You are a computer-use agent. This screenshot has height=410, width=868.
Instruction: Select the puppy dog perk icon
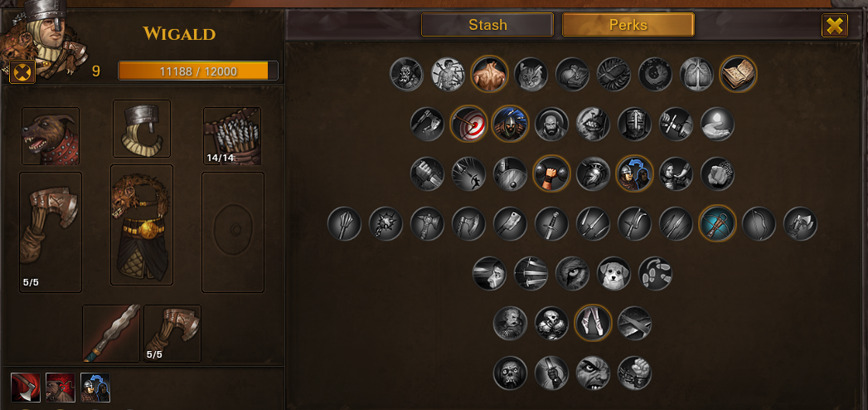coord(614,273)
